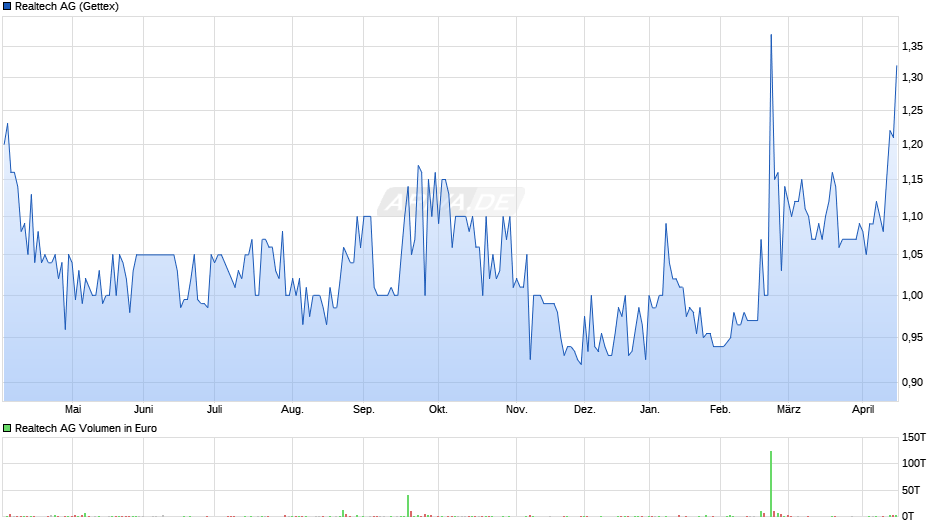Select the 'Dez.' month axis label

585,409
